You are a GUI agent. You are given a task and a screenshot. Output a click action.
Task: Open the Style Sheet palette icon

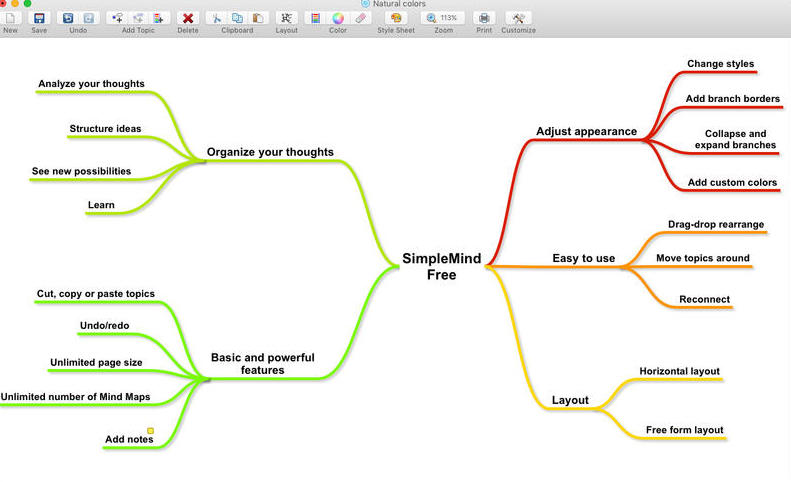point(396,18)
